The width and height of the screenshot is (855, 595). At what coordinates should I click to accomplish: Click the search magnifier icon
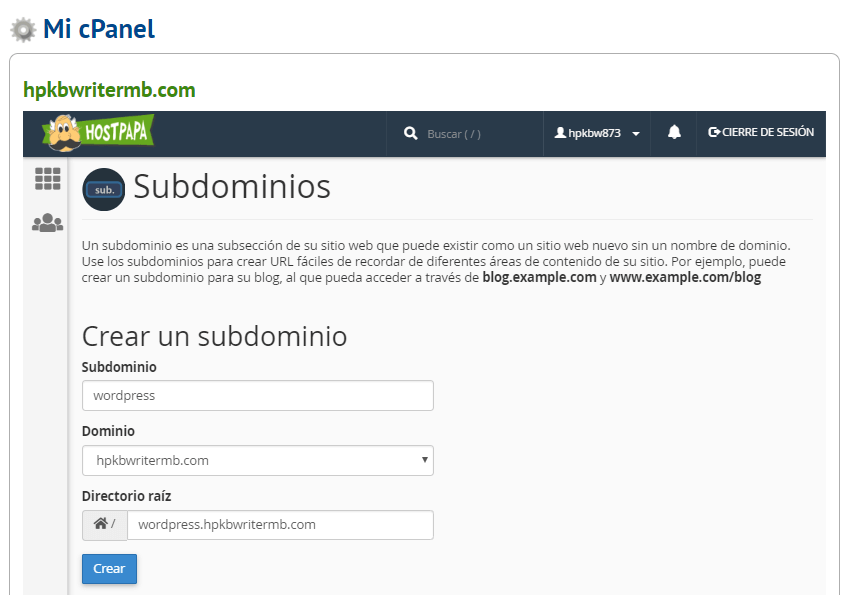point(411,134)
